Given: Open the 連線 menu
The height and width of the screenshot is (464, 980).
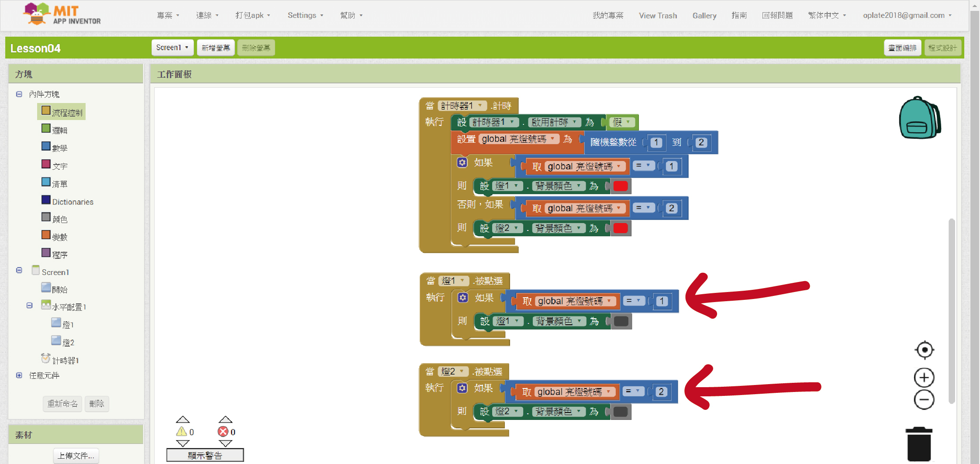Looking at the screenshot, I should coord(207,15).
